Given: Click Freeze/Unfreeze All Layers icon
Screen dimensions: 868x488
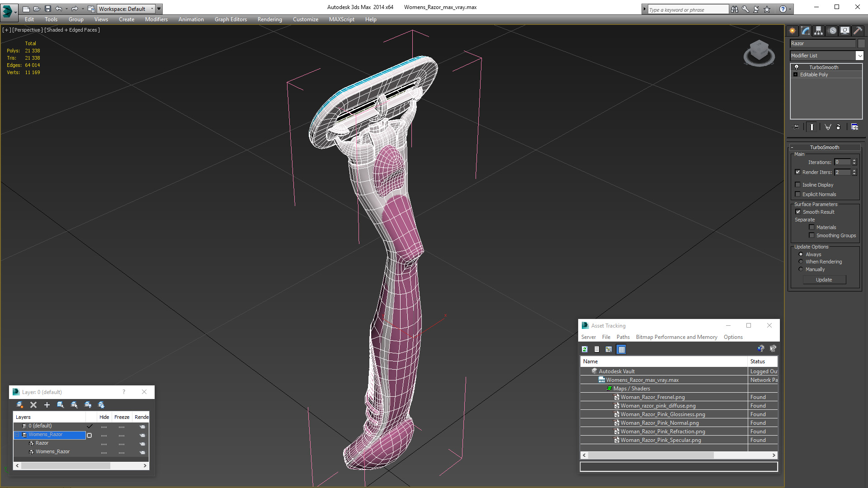Looking at the screenshot, I should 101,405.
